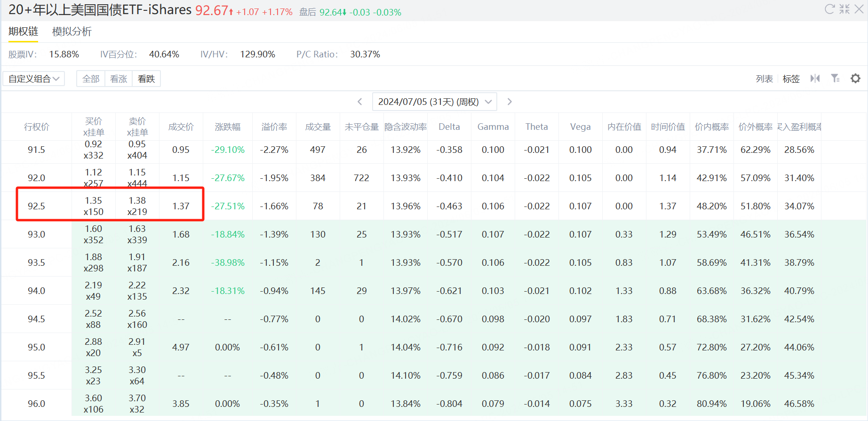Click the 时间价值 column header

tap(668, 127)
